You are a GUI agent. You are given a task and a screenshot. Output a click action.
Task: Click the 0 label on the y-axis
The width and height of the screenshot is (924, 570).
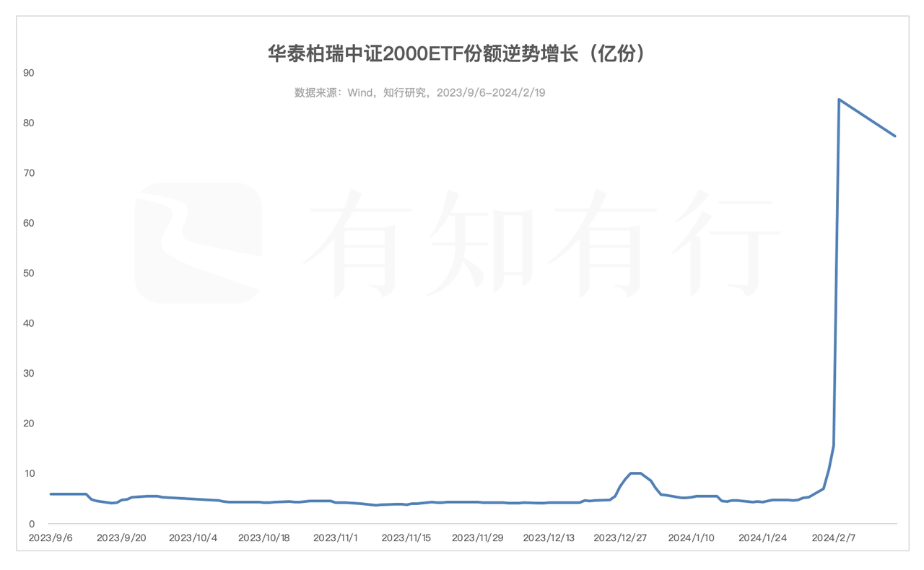32,523
